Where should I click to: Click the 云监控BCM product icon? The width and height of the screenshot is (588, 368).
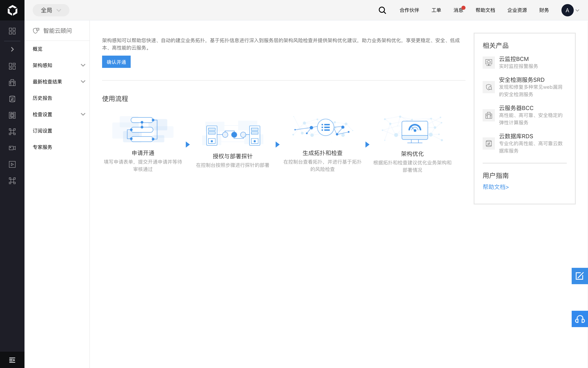click(489, 63)
